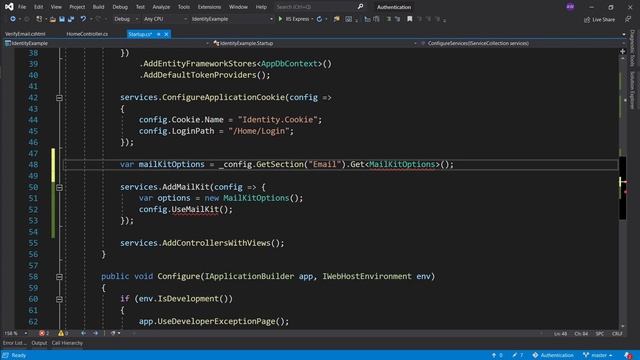Image resolution: width=640 pixels, height=360 pixels.
Task: Open the View menu
Action: tap(56, 7)
